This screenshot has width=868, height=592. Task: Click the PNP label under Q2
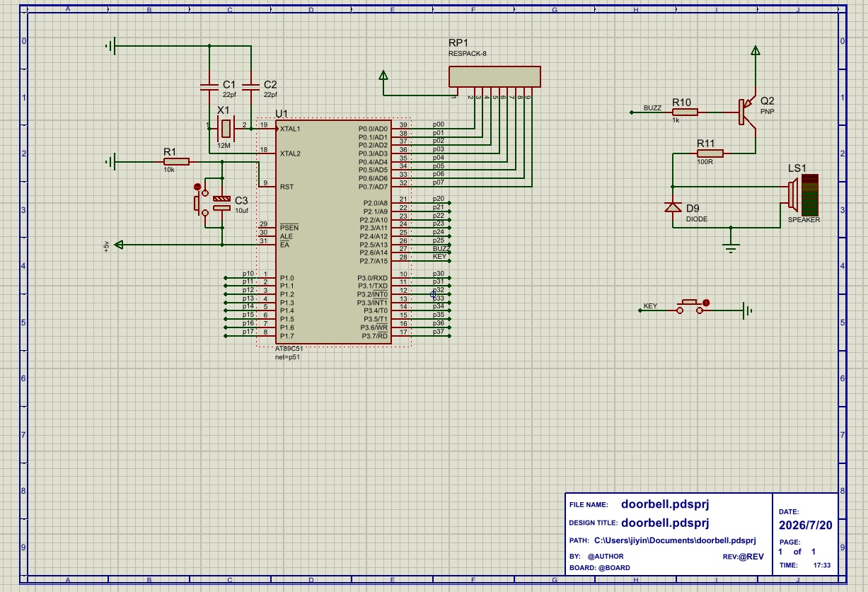pyautogui.click(x=768, y=112)
